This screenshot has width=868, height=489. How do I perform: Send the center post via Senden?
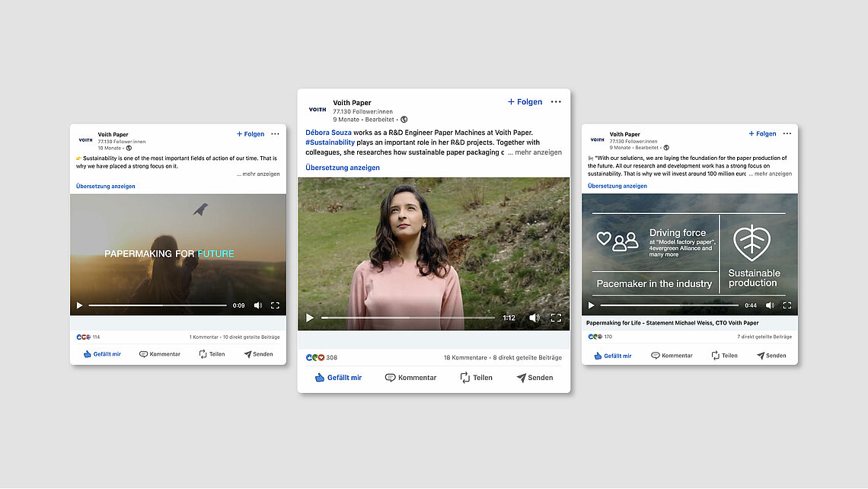[535, 378]
